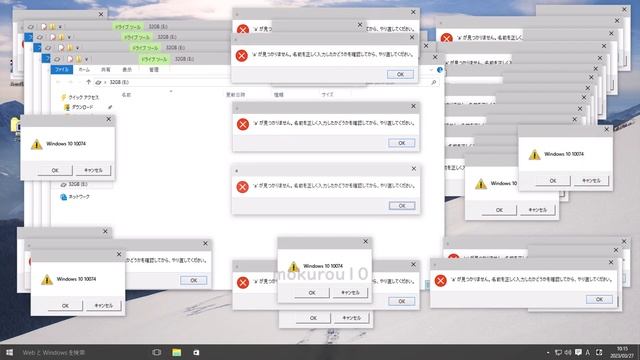Select the 表示 ribbon tab

[x=127, y=70]
